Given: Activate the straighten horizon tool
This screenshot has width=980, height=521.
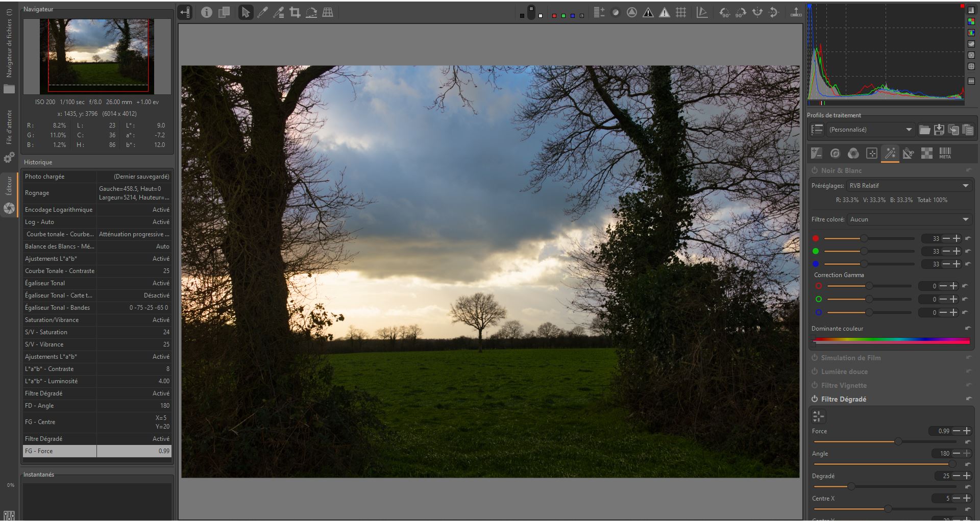Looking at the screenshot, I should coord(311,13).
